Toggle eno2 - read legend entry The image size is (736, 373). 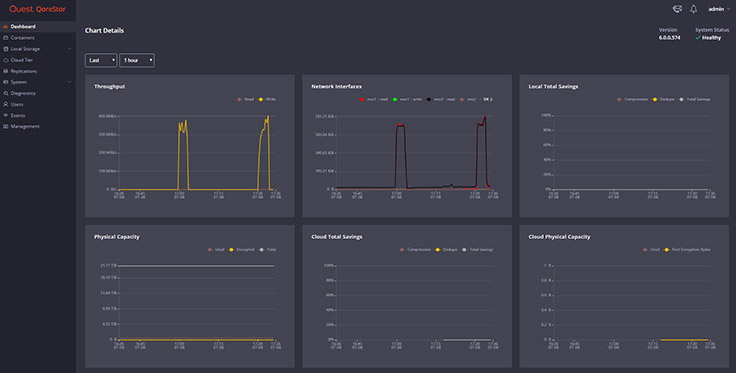(x=441, y=99)
